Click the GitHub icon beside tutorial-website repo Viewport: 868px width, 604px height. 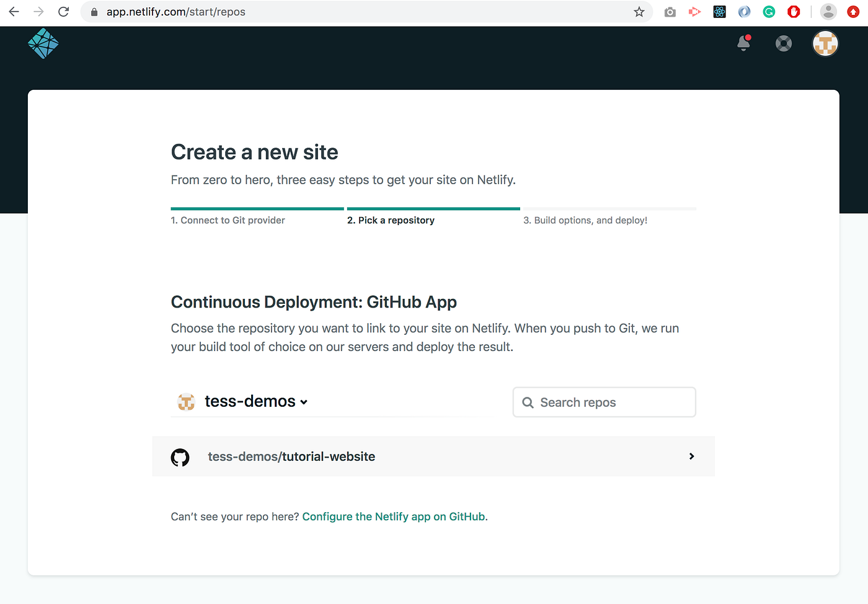pyautogui.click(x=180, y=457)
